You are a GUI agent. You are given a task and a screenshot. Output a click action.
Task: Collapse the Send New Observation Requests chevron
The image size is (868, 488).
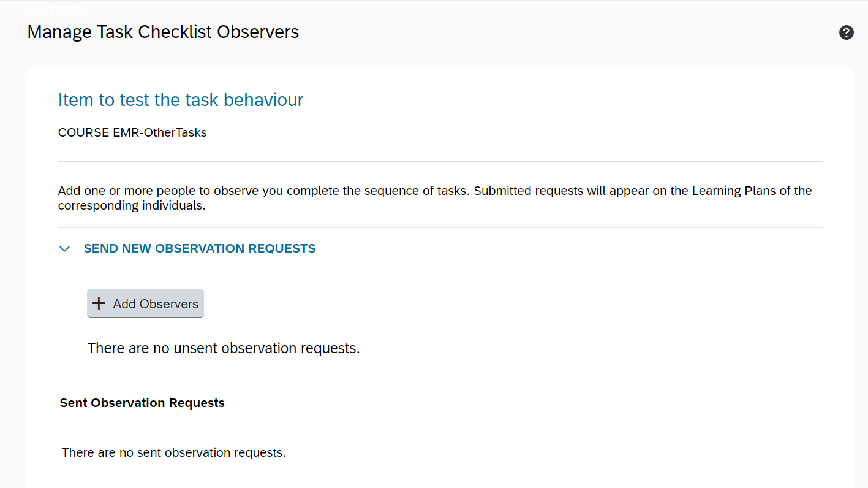(x=64, y=249)
